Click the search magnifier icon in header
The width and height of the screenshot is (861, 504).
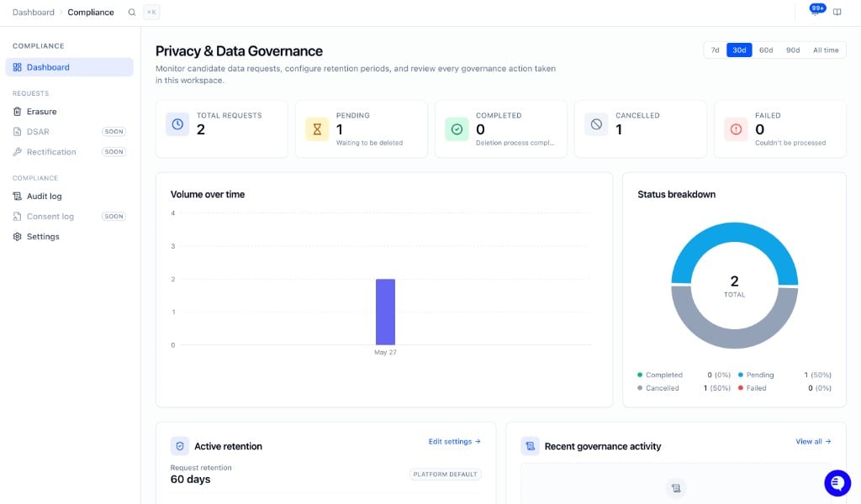click(132, 12)
